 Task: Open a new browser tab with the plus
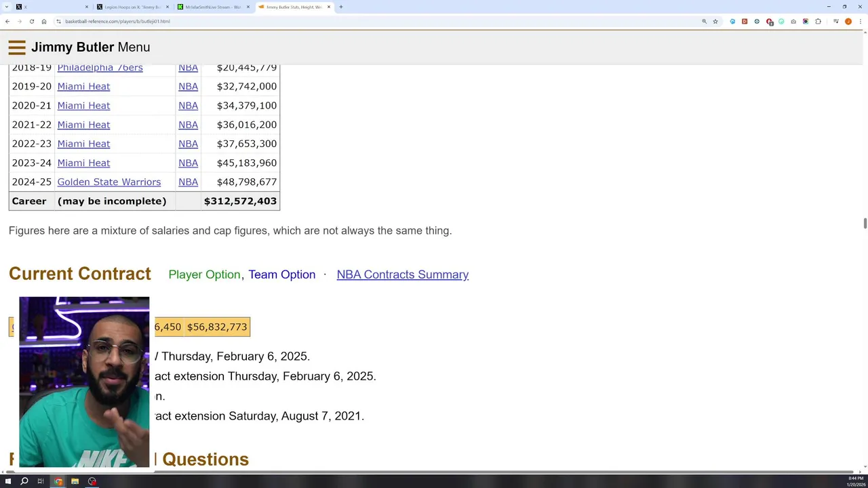[341, 7]
